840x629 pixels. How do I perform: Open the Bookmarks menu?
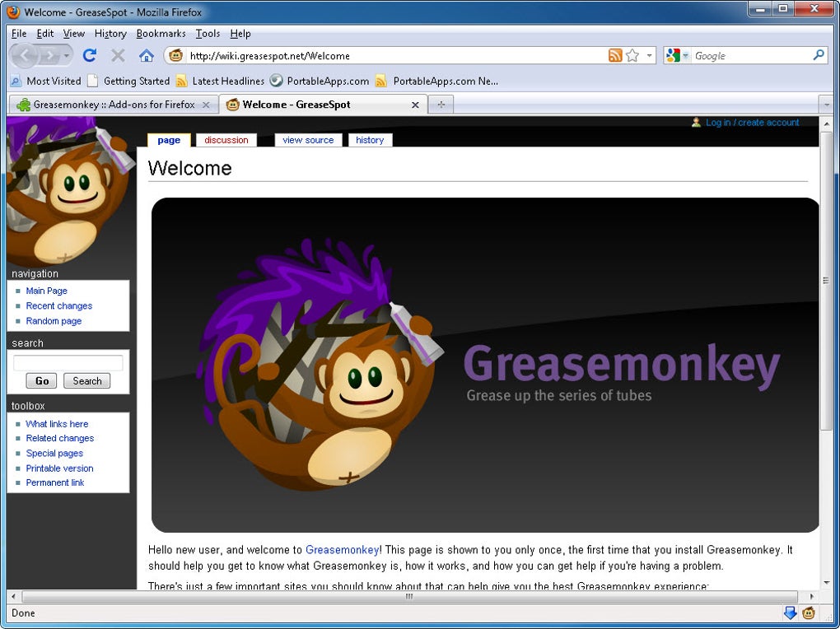(x=161, y=33)
